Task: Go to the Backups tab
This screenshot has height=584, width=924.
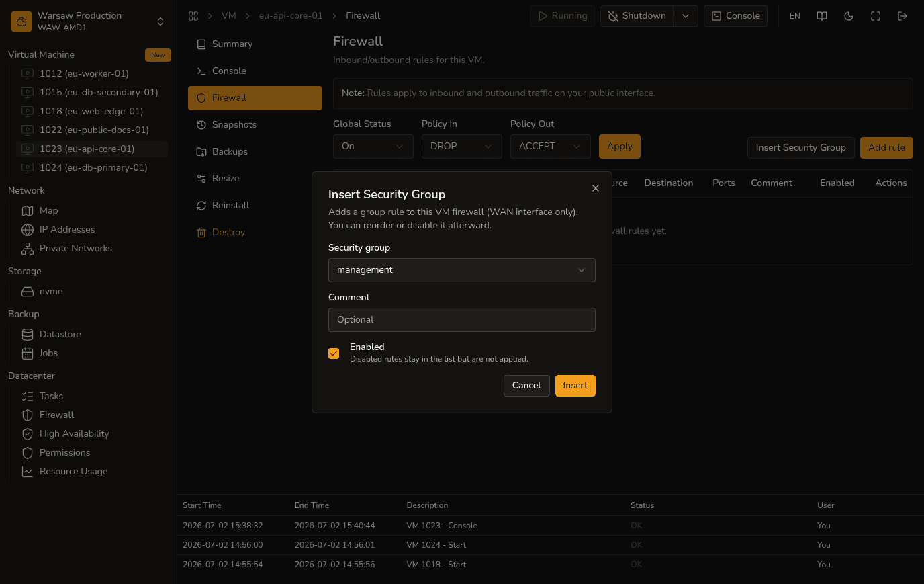Action: [255, 151]
